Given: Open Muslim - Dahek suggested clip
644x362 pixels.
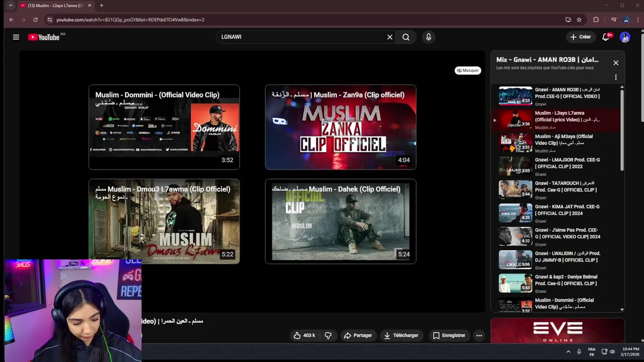Looking at the screenshot, I should coord(341,221).
